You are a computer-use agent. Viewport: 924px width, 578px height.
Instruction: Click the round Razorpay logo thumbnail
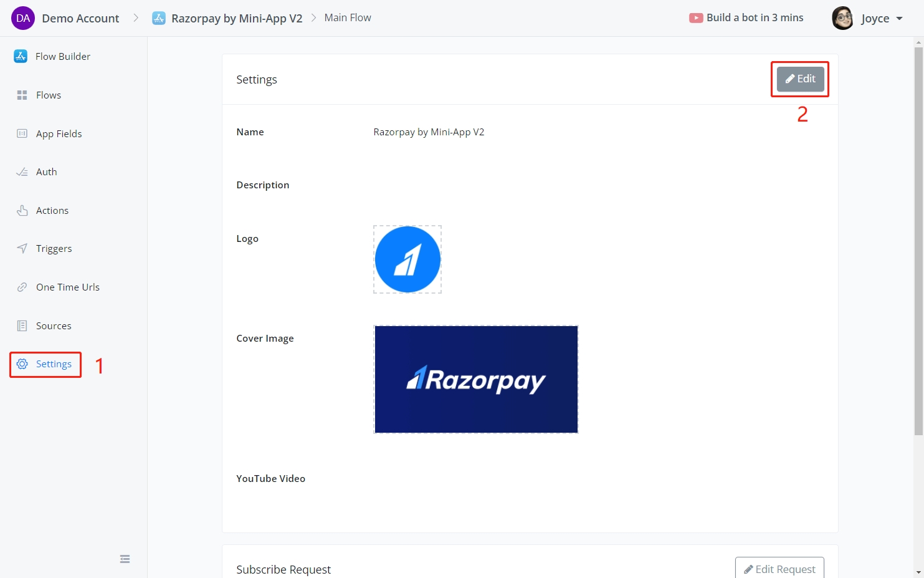407,259
